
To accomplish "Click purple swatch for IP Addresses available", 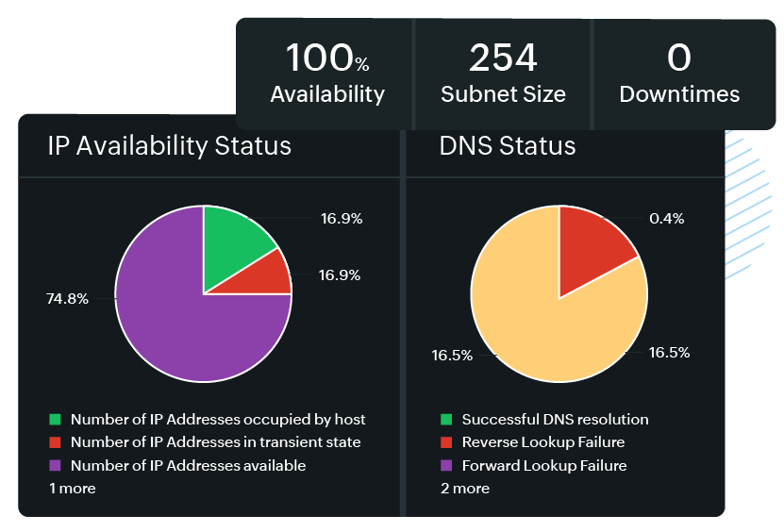I will [55, 465].
